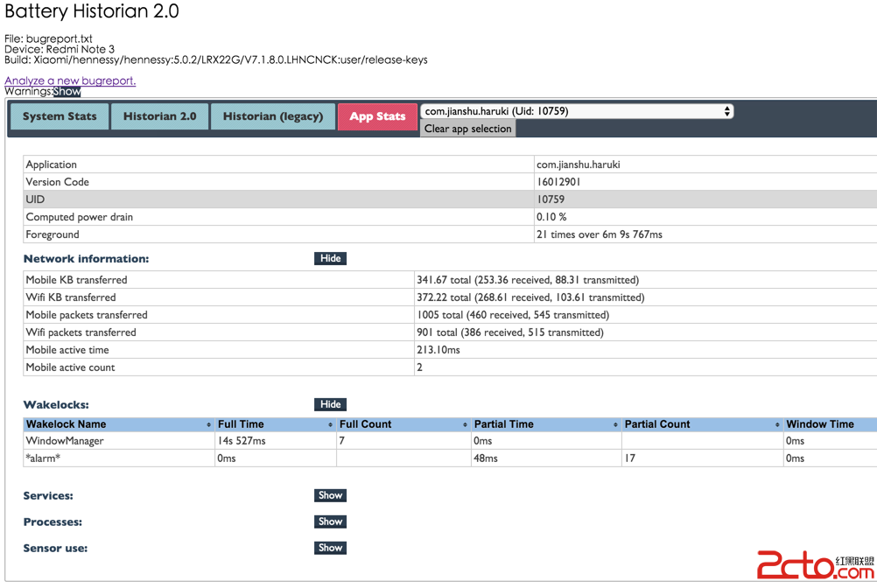Click the Full Time column sort arrows
The width and height of the screenshot is (877, 588).
coord(330,424)
